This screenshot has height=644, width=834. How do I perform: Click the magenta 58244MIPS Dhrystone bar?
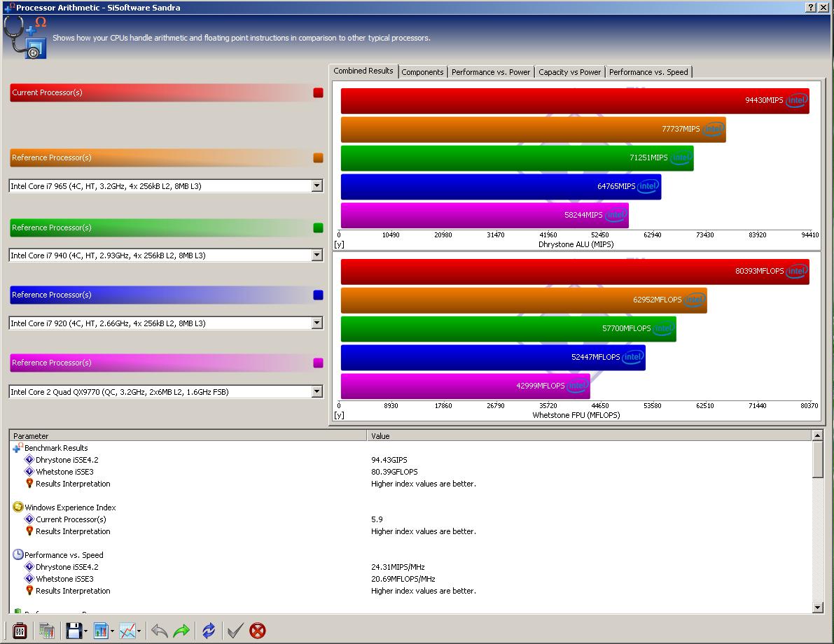[485, 216]
